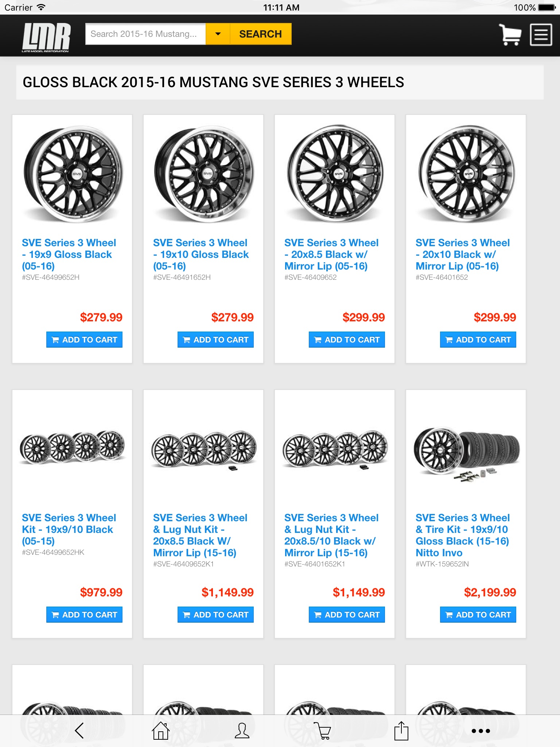Add 20x10 Black Mirror Lip wheel to cart
560x747 pixels.
coord(478,340)
